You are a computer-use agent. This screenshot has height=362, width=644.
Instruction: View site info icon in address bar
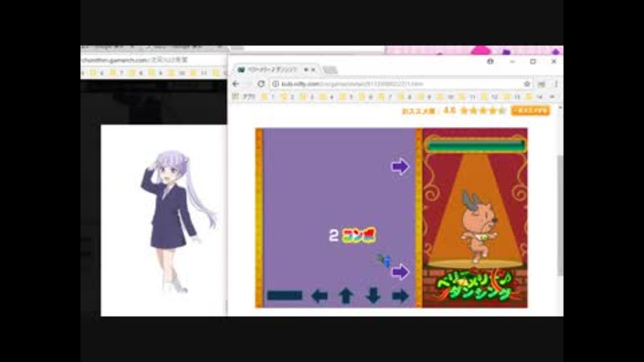coord(276,84)
